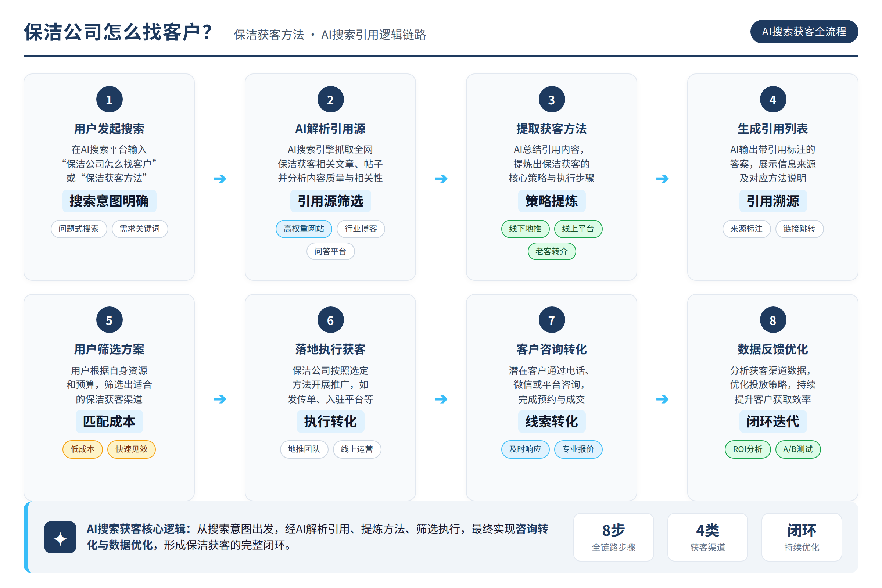The height and width of the screenshot is (588, 882).
Task: Click the AI搜索获客全流程 badge
Action: click(x=804, y=32)
